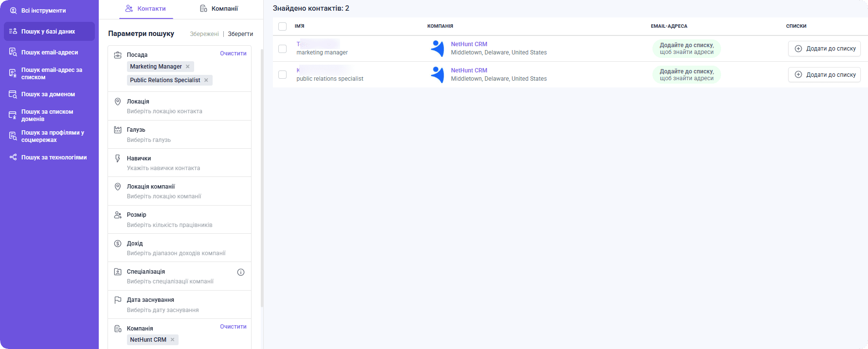868x349 pixels.
Task: Toggle the select-all checkbox in table header
Action: tap(282, 26)
